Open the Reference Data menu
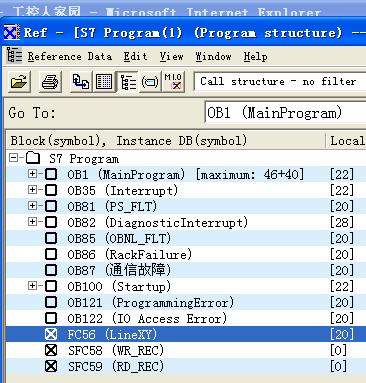Viewport: 366px width, 383px height. point(70,56)
